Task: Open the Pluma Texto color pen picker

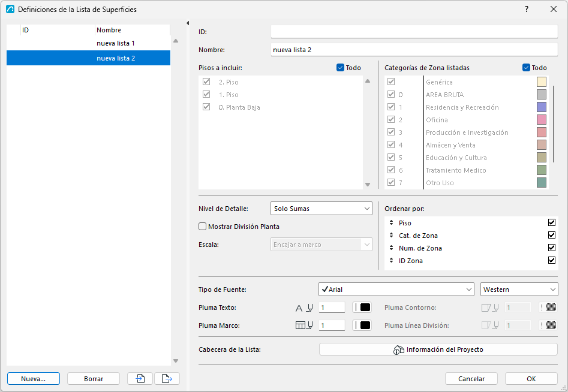Action: point(362,307)
